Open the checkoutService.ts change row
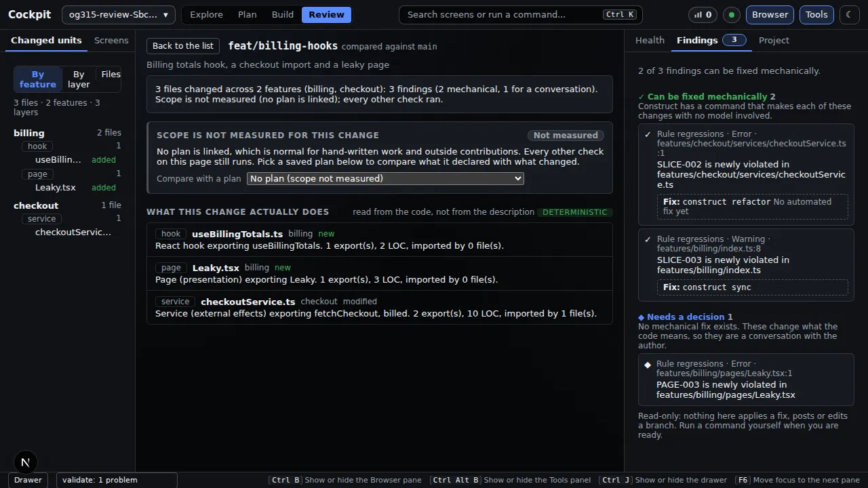Screen dimensions: 868x488 tap(380, 308)
